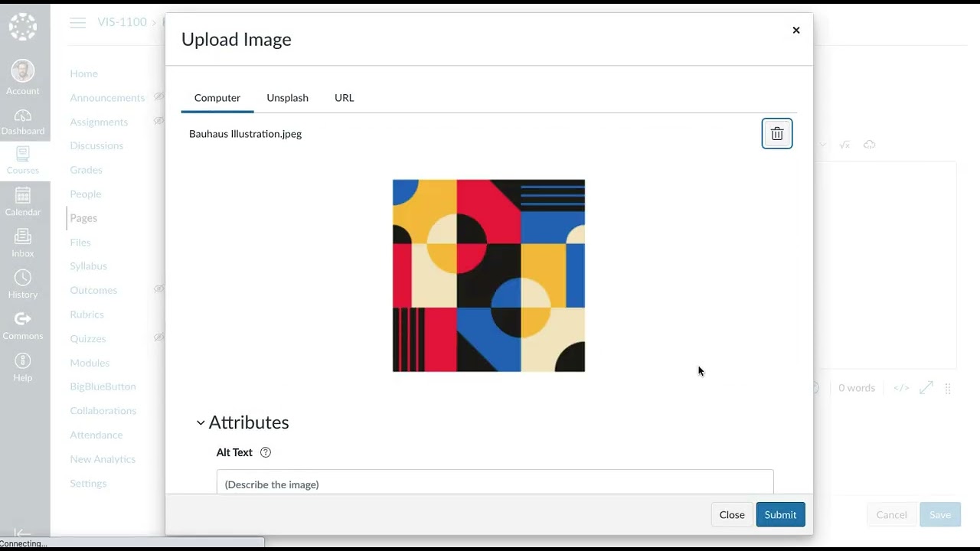Open Assignments in course navigation
The width and height of the screenshot is (980, 551).
pos(99,122)
